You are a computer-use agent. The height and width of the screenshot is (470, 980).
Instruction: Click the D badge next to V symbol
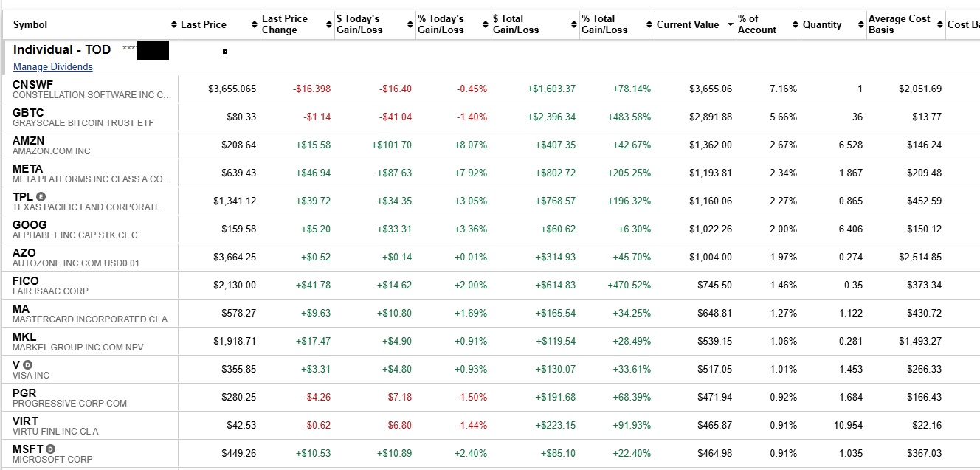pos(28,364)
